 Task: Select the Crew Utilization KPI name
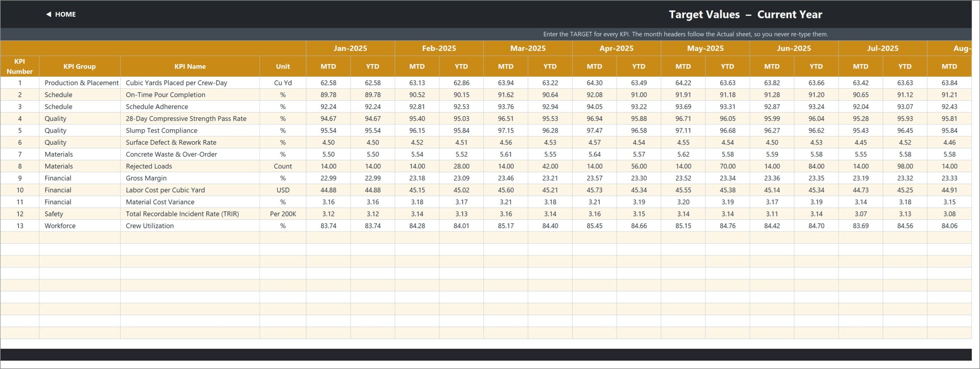click(x=190, y=225)
